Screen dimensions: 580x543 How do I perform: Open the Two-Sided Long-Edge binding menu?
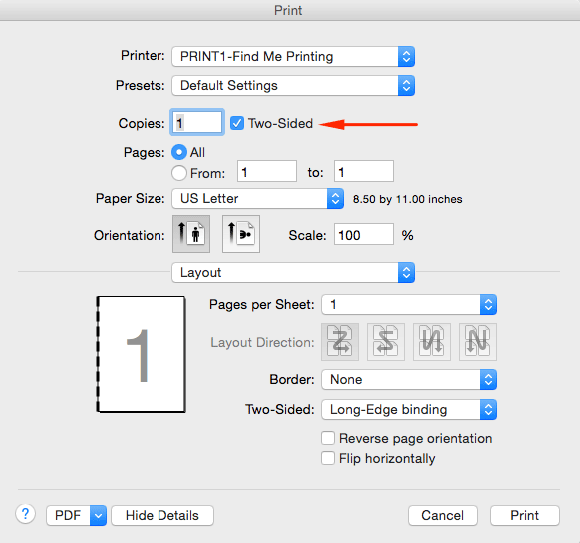point(409,409)
